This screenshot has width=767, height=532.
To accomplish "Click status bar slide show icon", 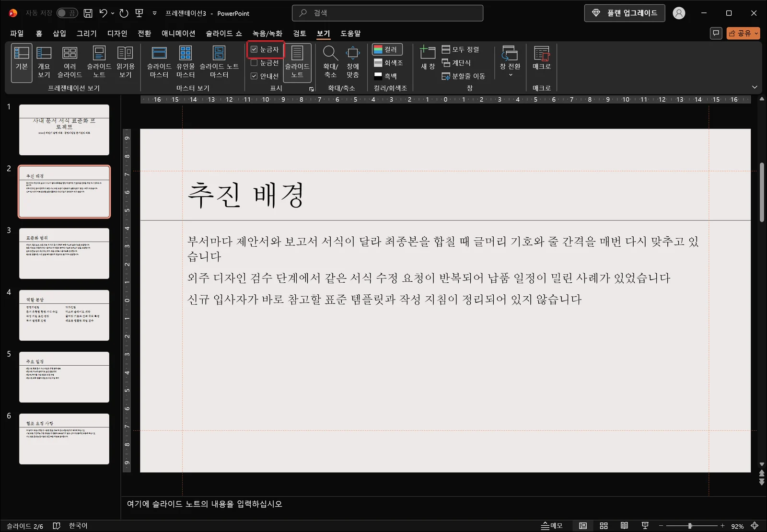I will (645, 526).
